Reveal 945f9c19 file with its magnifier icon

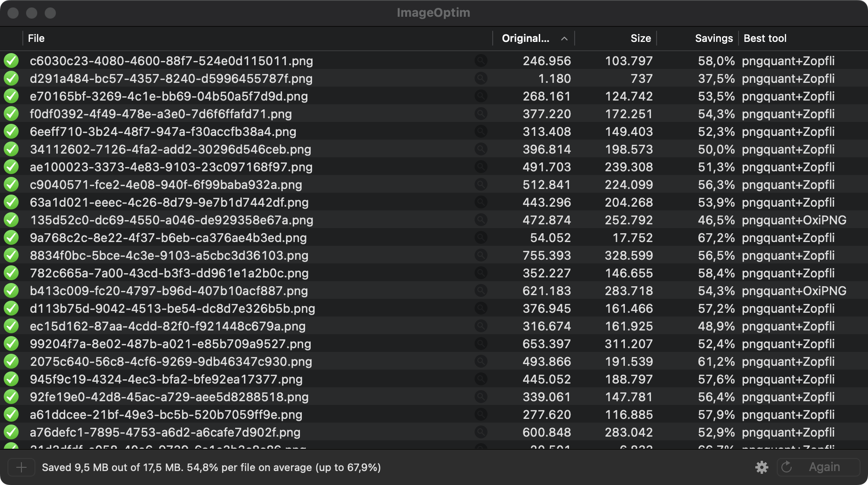(x=481, y=379)
